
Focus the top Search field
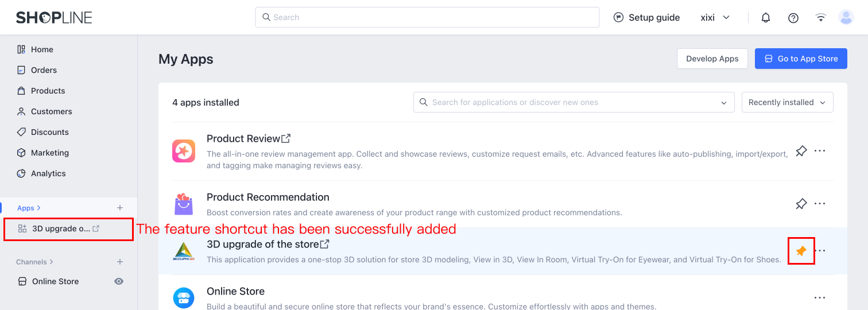click(x=427, y=17)
